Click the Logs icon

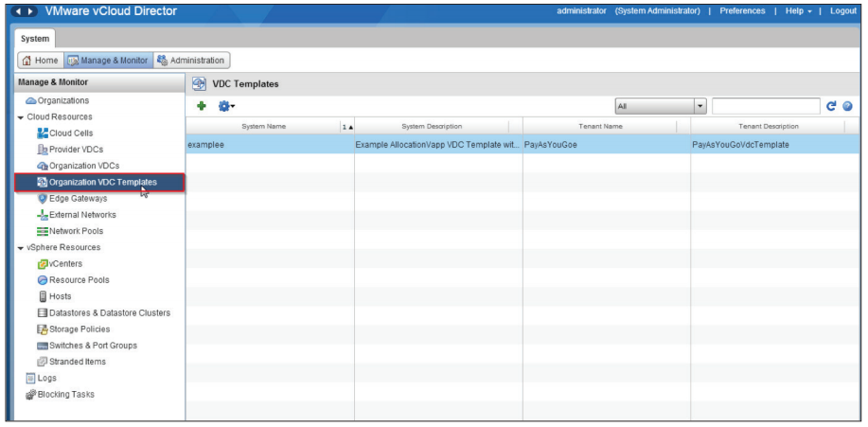tap(31, 379)
